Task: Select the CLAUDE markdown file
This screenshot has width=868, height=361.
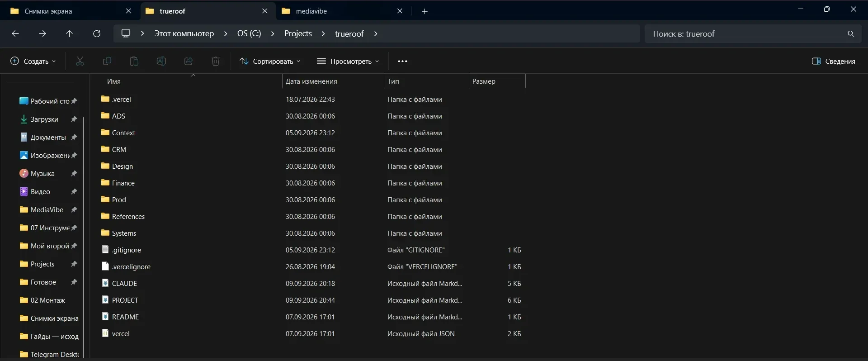Action: (124, 283)
